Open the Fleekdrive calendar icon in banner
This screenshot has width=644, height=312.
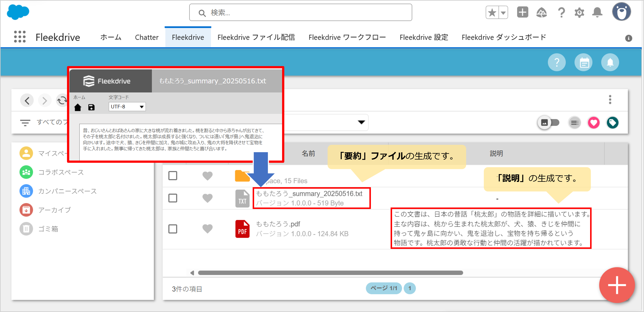(x=583, y=62)
